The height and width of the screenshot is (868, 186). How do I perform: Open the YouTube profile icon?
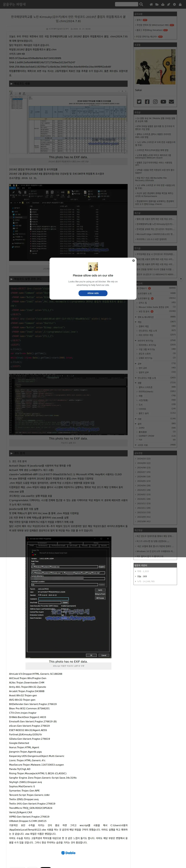click(x=163, y=101)
